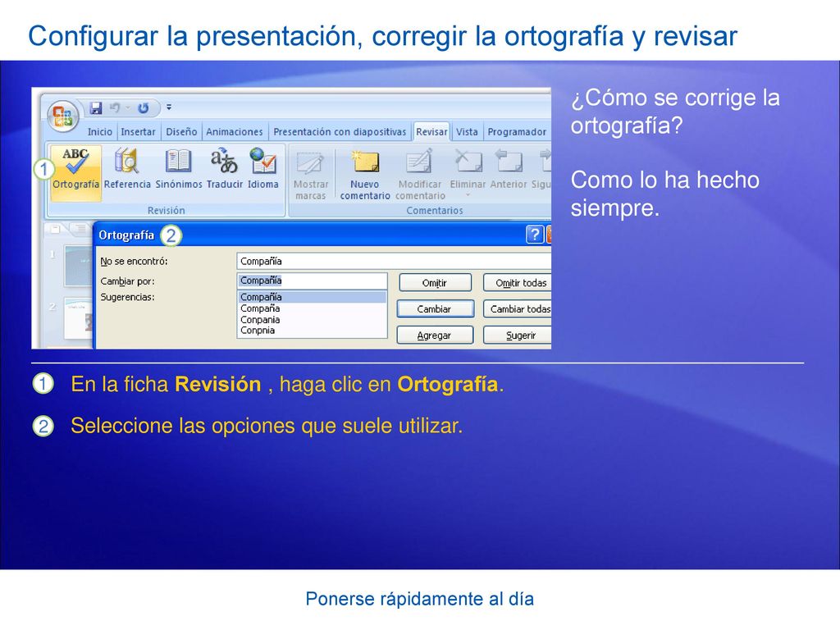The image size is (840, 630).
Task: Switch to the Insertar tab
Action: point(138,132)
